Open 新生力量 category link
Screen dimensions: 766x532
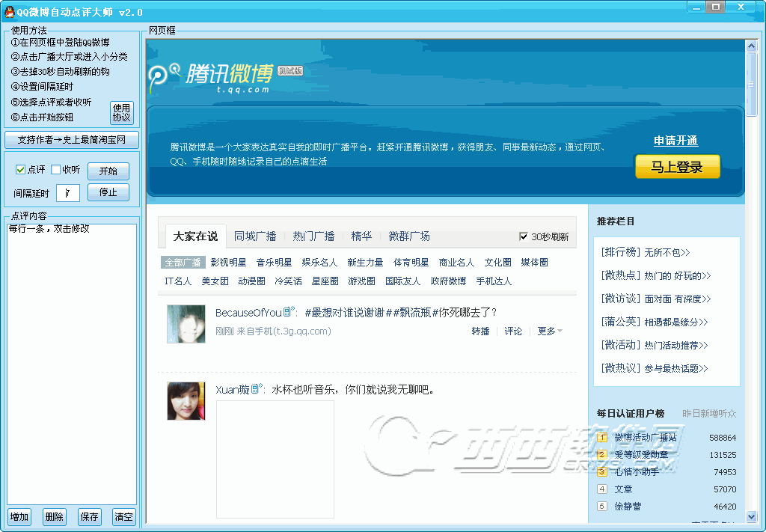click(365, 263)
